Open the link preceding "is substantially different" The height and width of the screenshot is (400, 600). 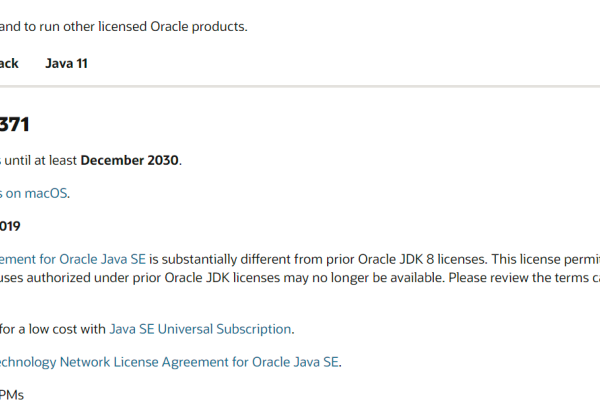tap(73, 259)
